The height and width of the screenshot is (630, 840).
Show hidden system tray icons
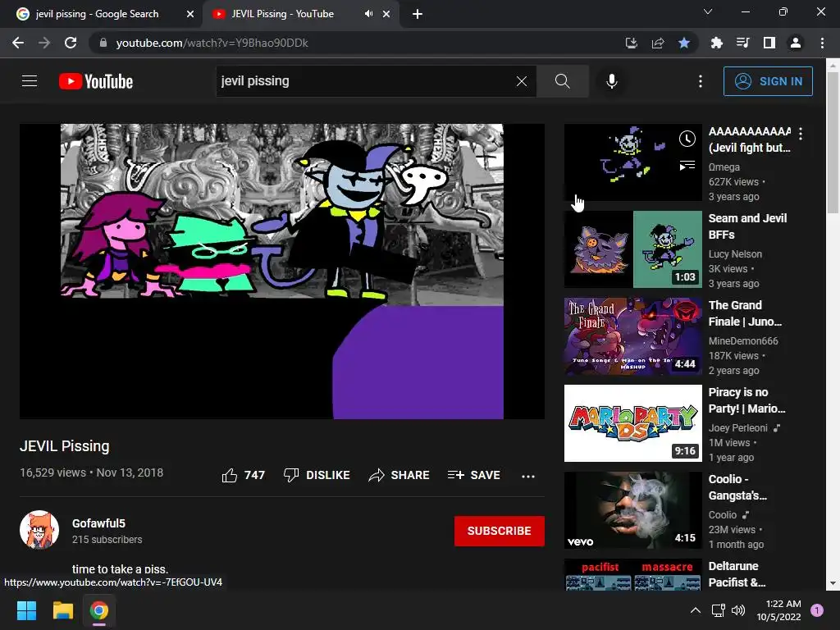(696, 610)
